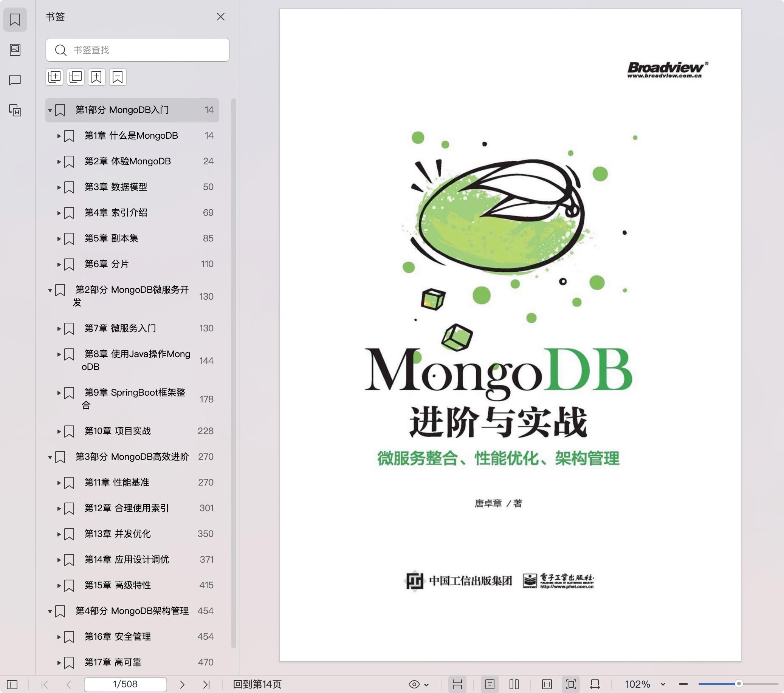The image size is (784, 693).
Task: Jump to the last page
Action: click(x=206, y=684)
